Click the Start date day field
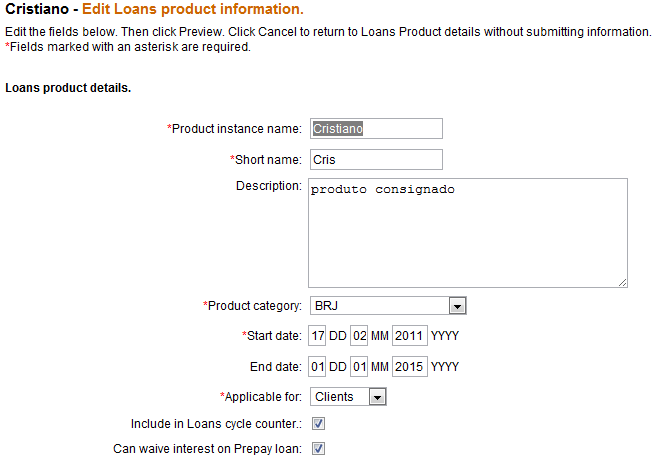656x465 pixels. coord(318,336)
